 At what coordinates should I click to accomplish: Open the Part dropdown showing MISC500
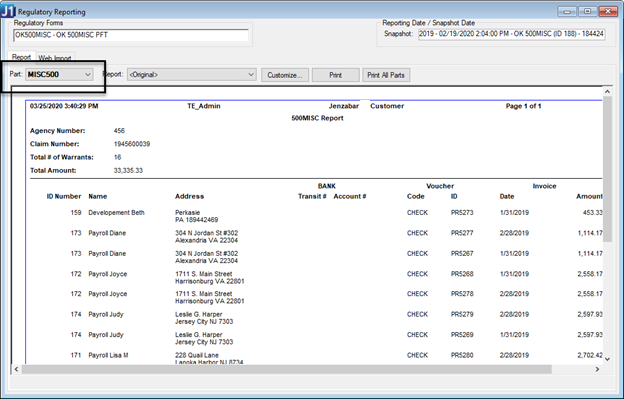point(59,74)
